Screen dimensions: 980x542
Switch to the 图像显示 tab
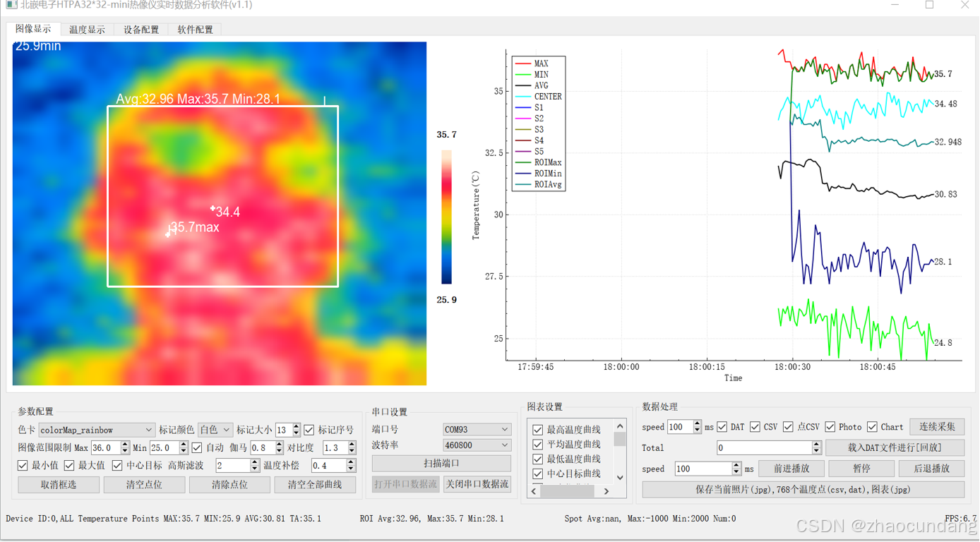click(33, 29)
